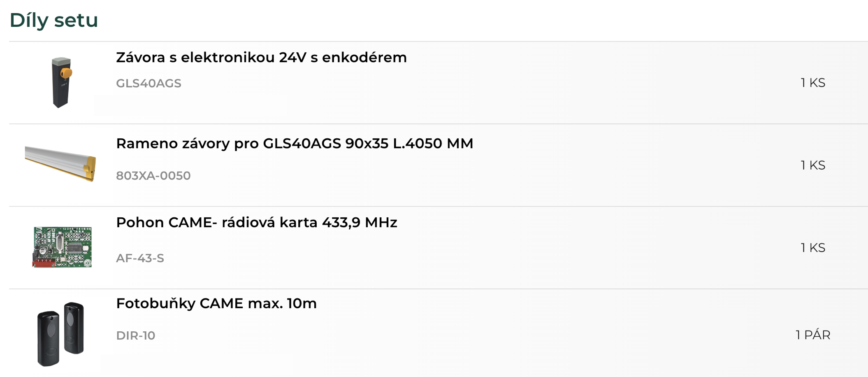This screenshot has width=868, height=377.
Task: Click the orange knob on barrier image
Action: point(66,74)
